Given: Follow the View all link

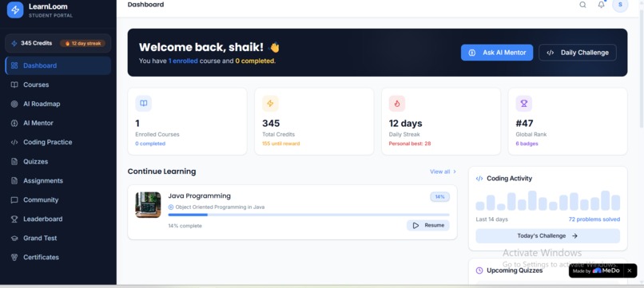Looking at the screenshot, I should tap(443, 172).
